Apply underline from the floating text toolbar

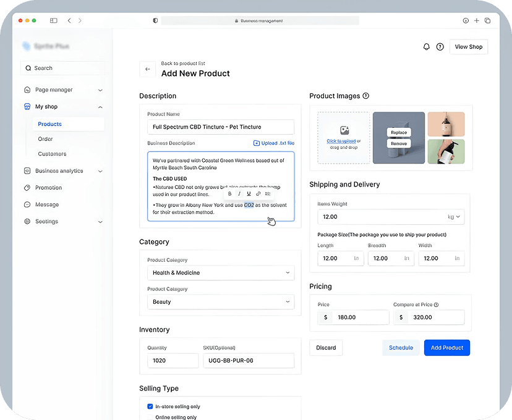pos(249,194)
